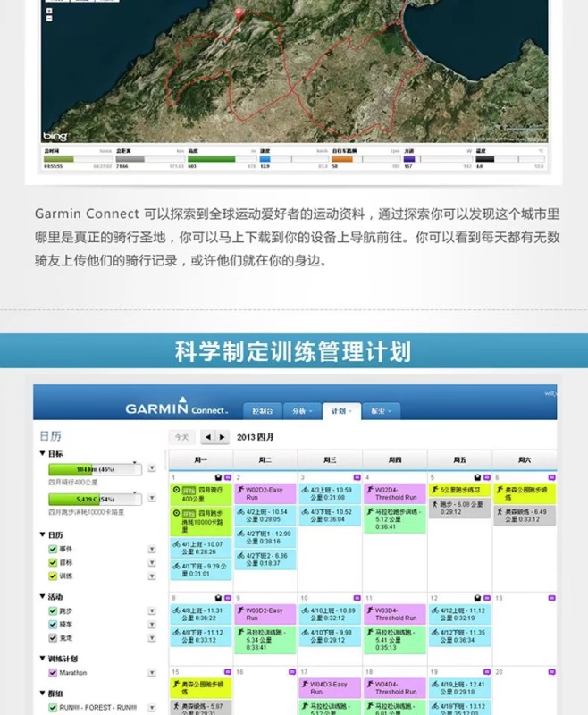This screenshot has height=715, width=588.
Task: Toggle the Marathon training plan checkbox
Action: coord(53,673)
